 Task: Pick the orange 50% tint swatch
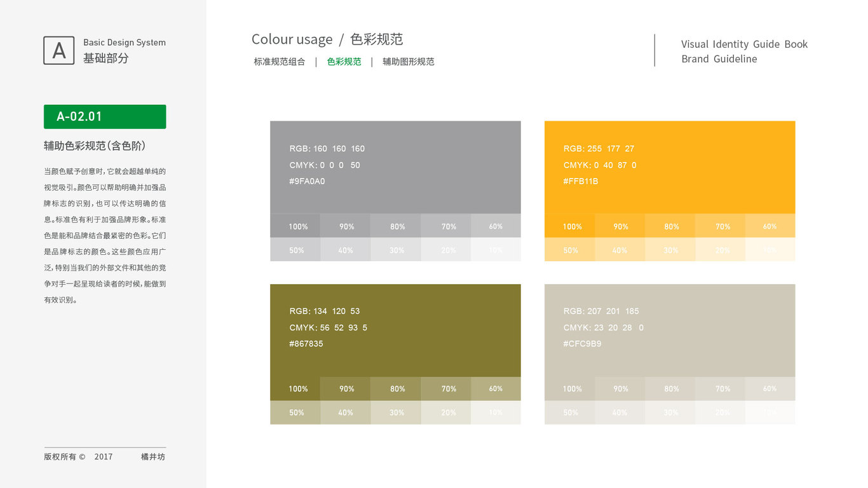pyautogui.click(x=569, y=250)
